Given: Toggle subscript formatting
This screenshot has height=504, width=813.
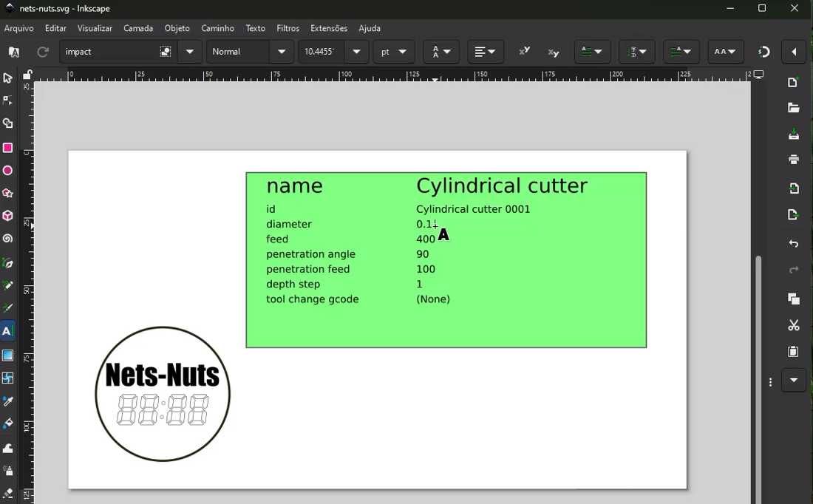Looking at the screenshot, I should coord(554,52).
